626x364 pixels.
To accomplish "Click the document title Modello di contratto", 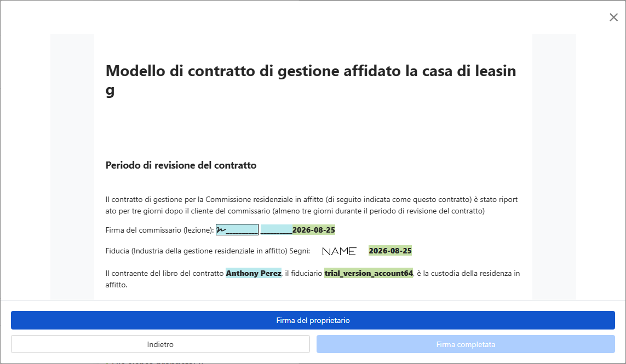I will [311, 80].
